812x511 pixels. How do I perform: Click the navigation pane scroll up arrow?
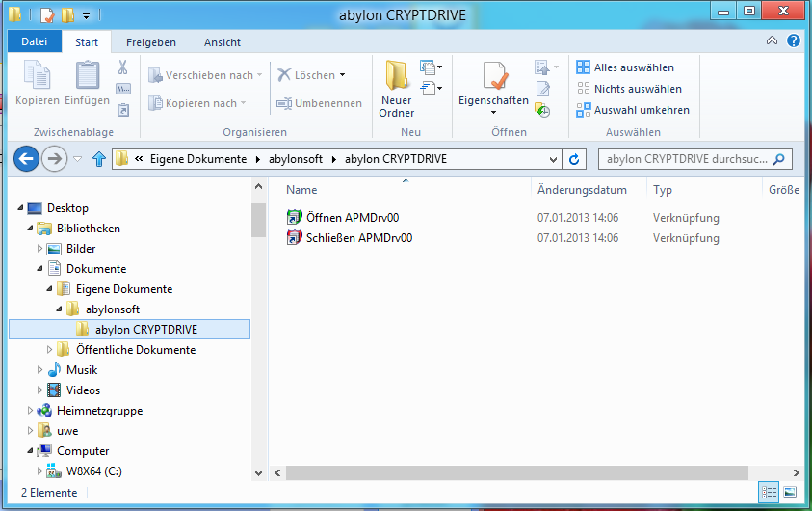point(258,187)
